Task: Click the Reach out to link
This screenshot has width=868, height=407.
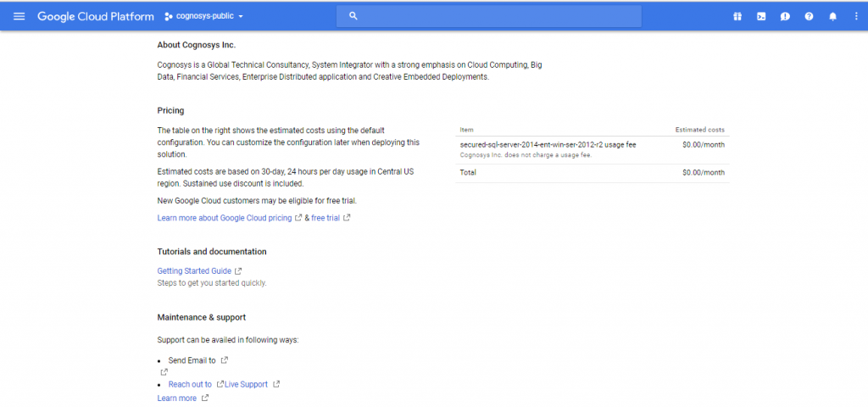Action: click(190, 384)
